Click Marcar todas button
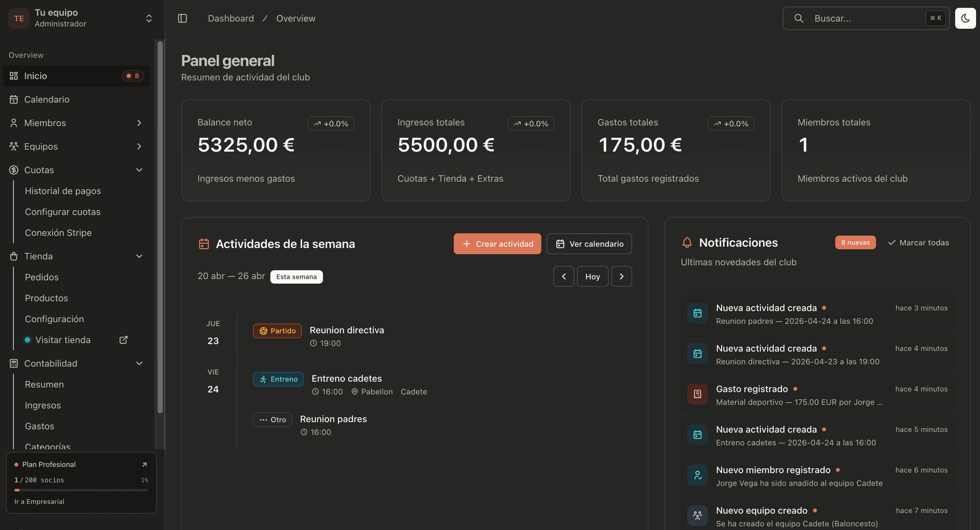Image resolution: width=980 pixels, height=530 pixels. click(x=918, y=242)
